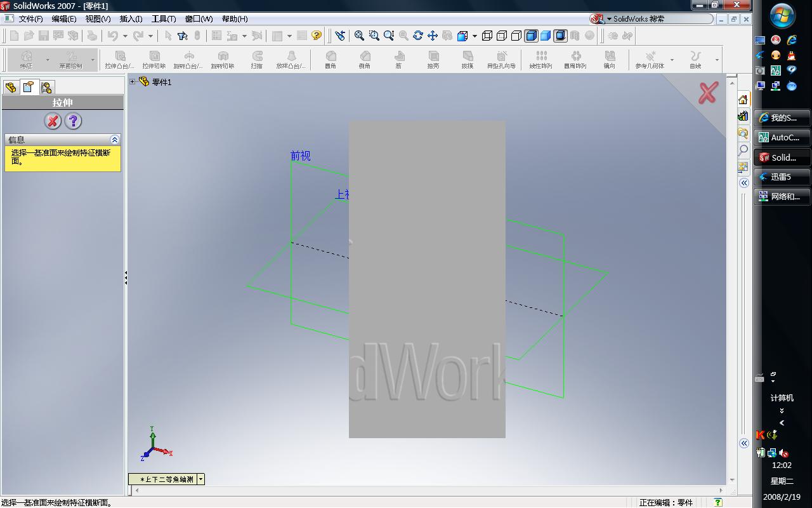
Task: Click the selection filter toggle icon
Action: coord(183,36)
